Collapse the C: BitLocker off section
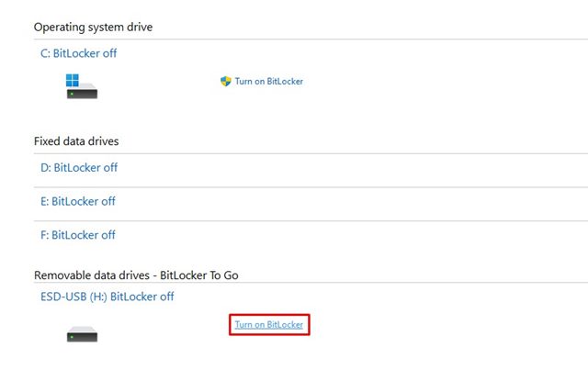This screenshot has height=370, width=588. 78,53
